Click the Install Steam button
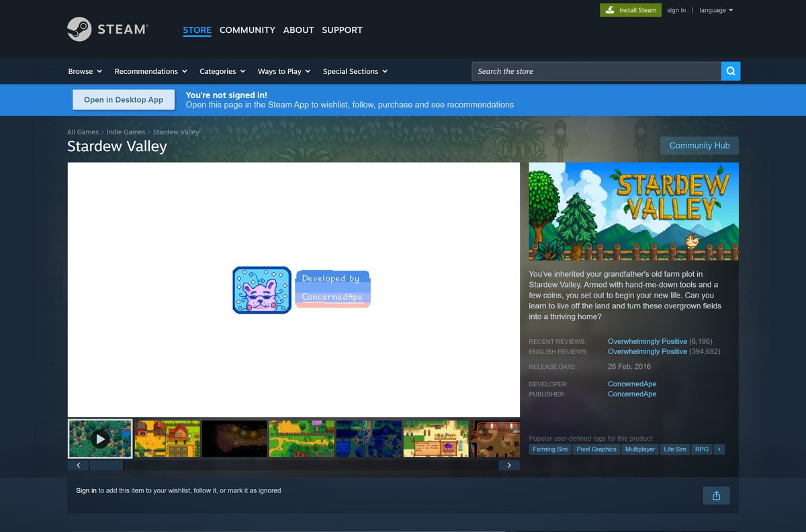 631,10
